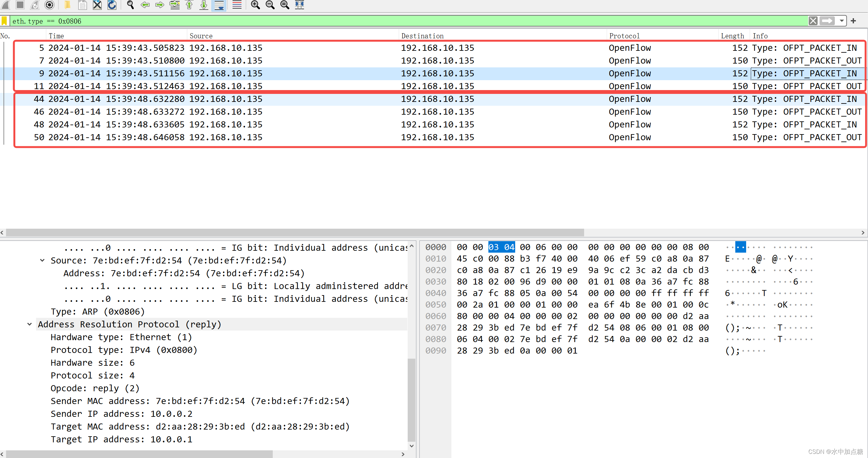
Task: Click the close capture file icon
Action: (97, 5)
